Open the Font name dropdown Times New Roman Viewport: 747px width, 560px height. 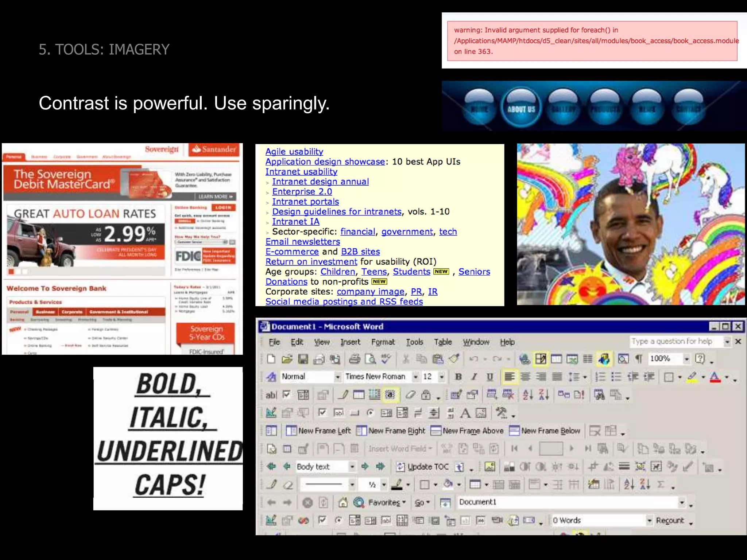415,377
